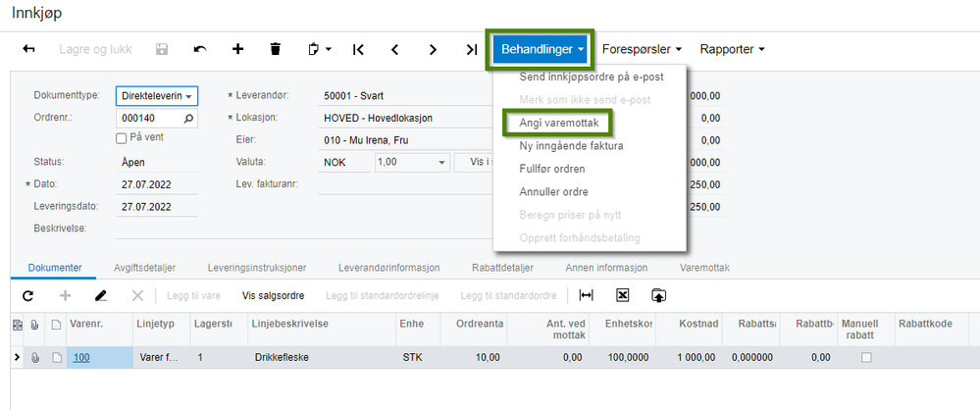Toggle the På vent checkbox
Image resolution: width=980 pixels, height=410 pixels.
click(122, 138)
